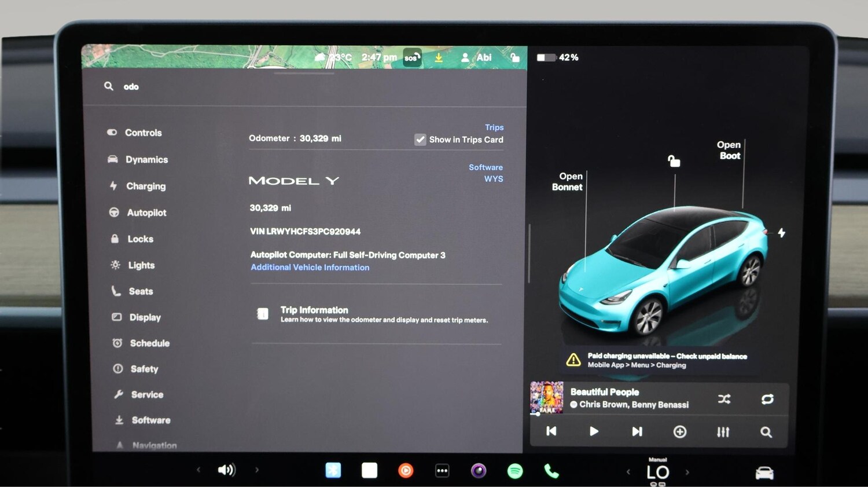Open climate controls via the LO temperature
Image resolution: width=868 pixels, height=487 pixels.
pos(658,472)
